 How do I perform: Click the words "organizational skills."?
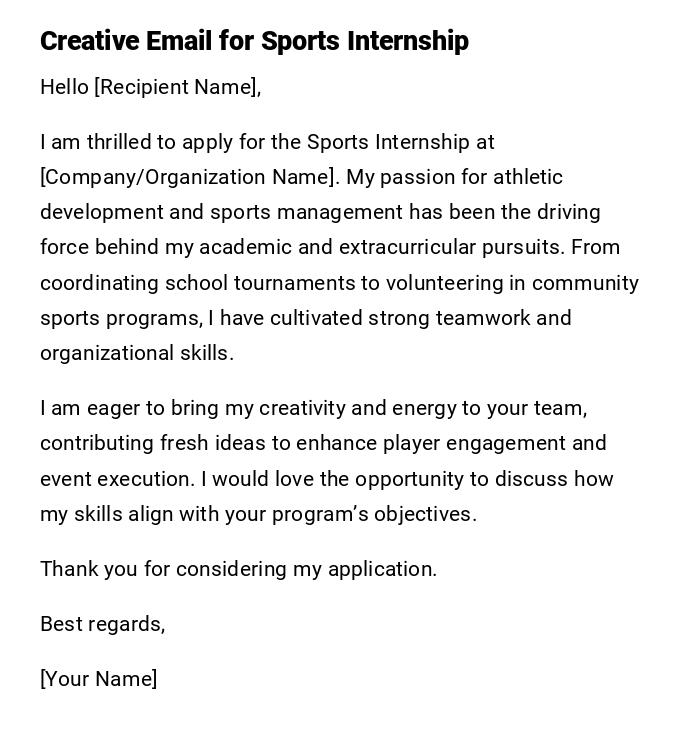pos(137,353)
